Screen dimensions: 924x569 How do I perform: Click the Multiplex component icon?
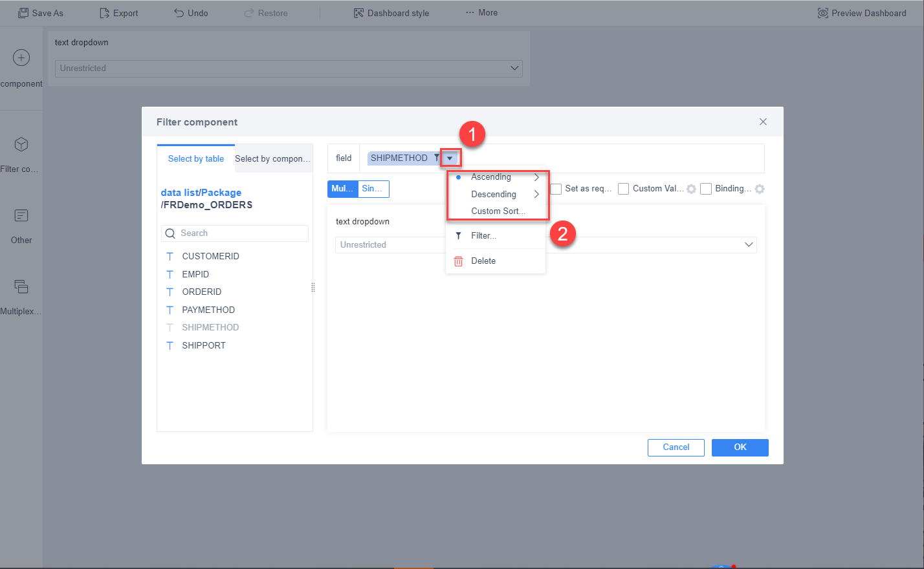[x=21, y=286]
